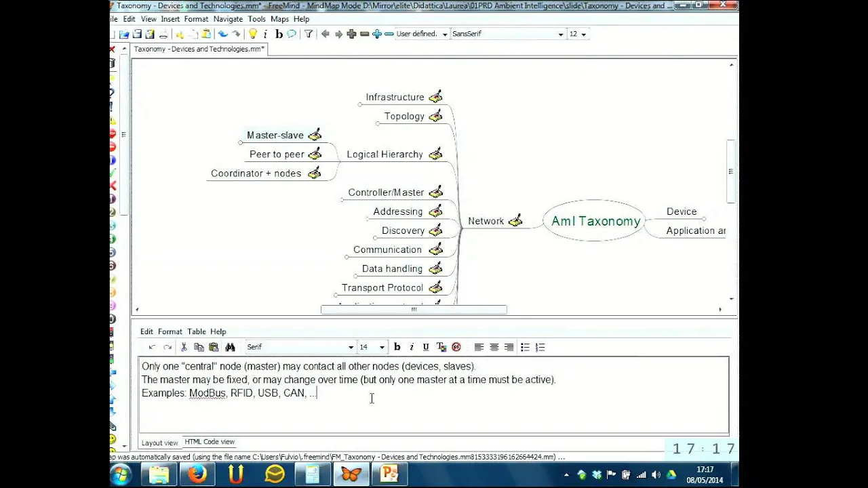
Task: Open Firefox from the taskbar
Action: click(197, 473)
